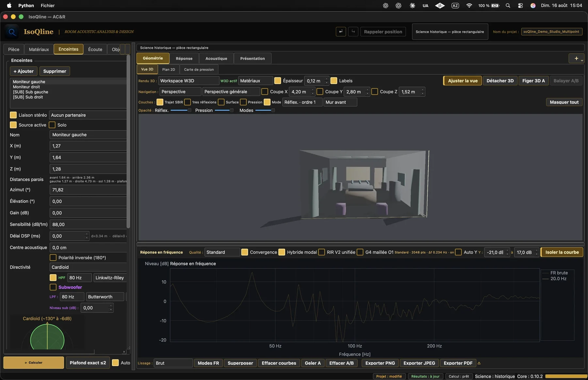Enable the Auto Y checkbox
This screenshot has width=588, height=380.
pyautogui.click(x=459, y=252)
